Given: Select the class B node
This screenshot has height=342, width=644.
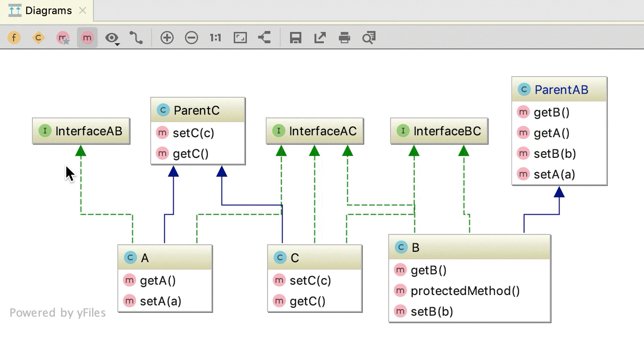Looking at the screenshot, I should 415,247.
